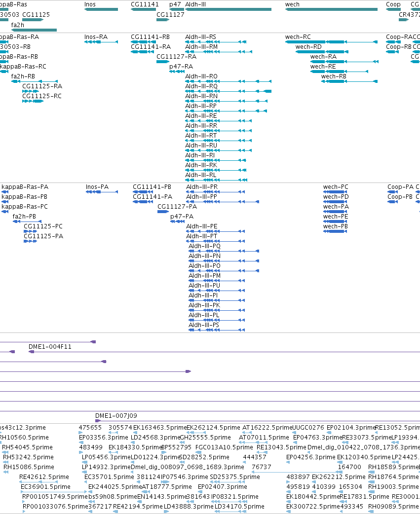Click the wech-RE transcript
The width and height of the screenshot is (420, 514).
click(340, 72)
